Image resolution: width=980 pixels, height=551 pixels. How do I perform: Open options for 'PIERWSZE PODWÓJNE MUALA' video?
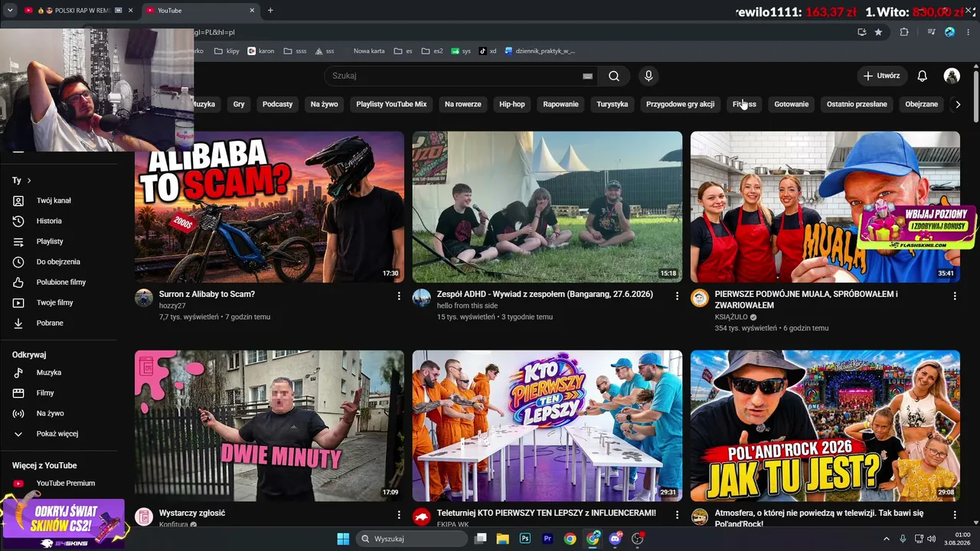tap(955, 295)
